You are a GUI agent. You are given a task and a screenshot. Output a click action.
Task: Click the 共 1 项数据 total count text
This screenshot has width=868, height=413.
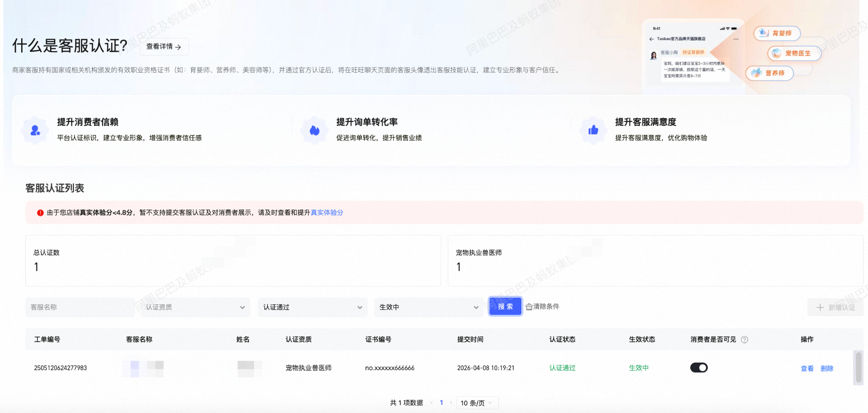pos(406,403)
